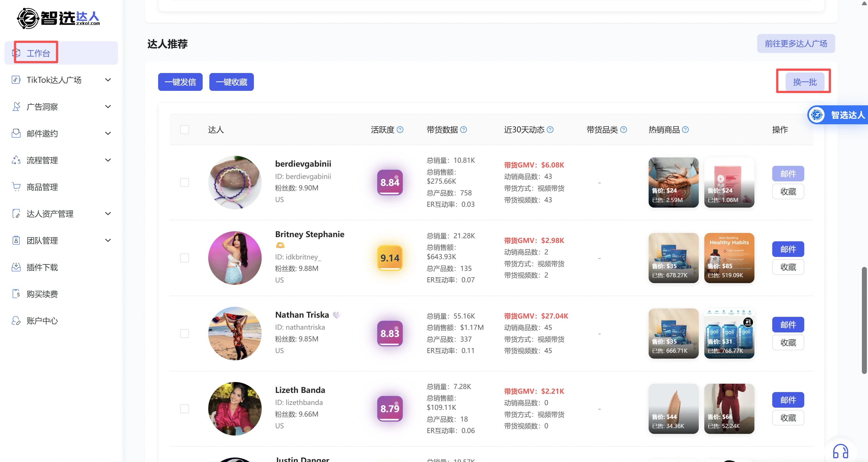
Task: Open customer support headset icon
Action: pos(840,451)
